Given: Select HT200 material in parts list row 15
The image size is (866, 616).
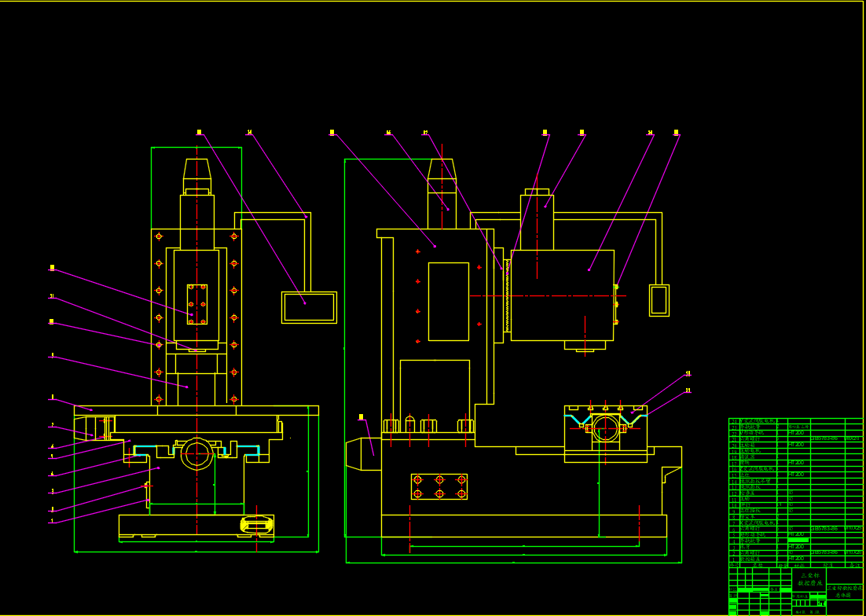Looking at the screenshot, I should click(796, 474).
